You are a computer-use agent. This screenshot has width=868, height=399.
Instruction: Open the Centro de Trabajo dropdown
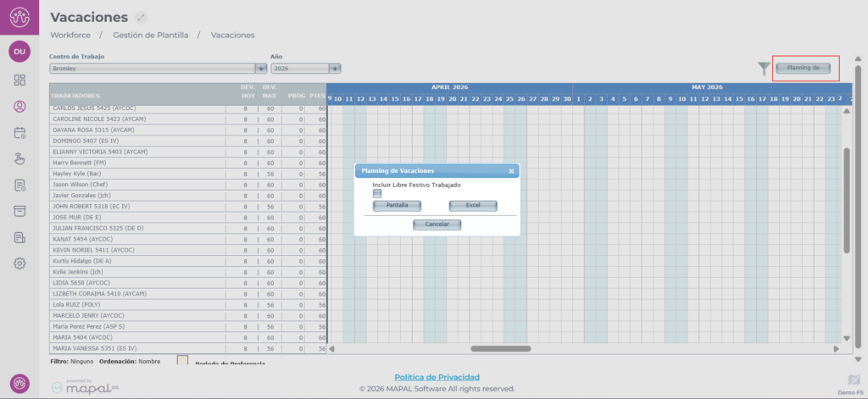pyautogui.click(x=260, y=69)
